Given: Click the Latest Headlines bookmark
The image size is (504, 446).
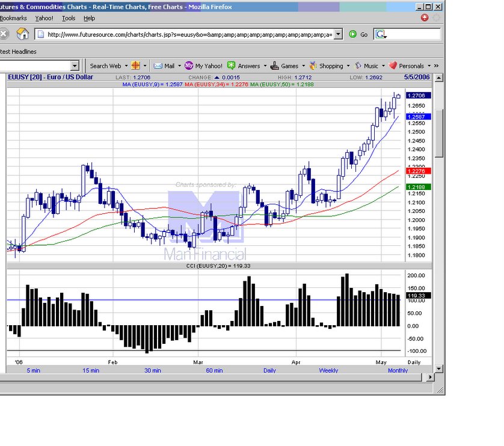Looking at the screenshot, I should pos(18,52).
